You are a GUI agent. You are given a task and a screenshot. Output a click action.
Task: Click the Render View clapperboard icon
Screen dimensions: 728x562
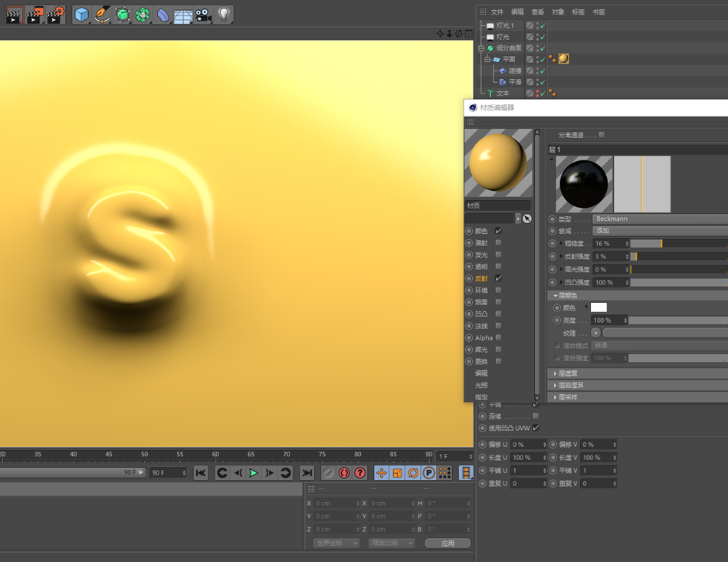click(14, 15)
